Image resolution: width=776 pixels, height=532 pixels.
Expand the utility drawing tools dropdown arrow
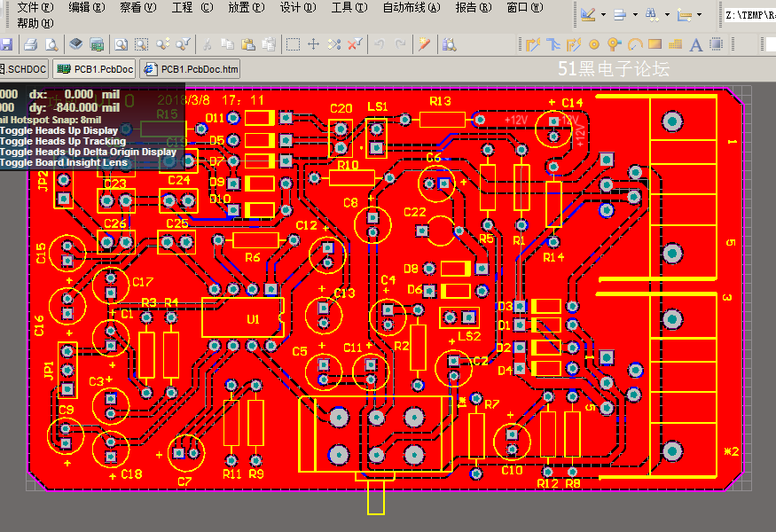(603, 15)
